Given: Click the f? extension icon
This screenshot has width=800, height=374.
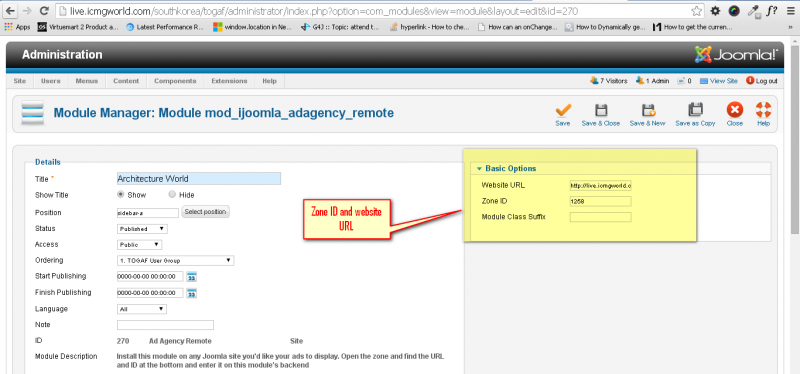Looking at the screenshot, I should (771, 11).
